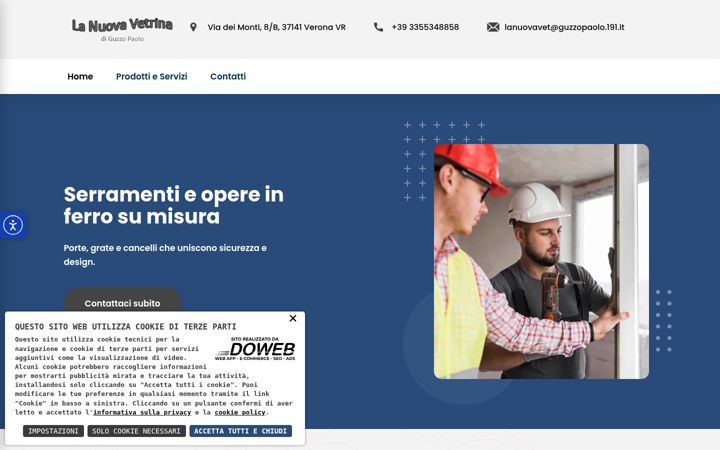Open Prodotti e Servizi menu item
Image resolution: width=720 pixels, height=450 pixels.
pos(152,76)
